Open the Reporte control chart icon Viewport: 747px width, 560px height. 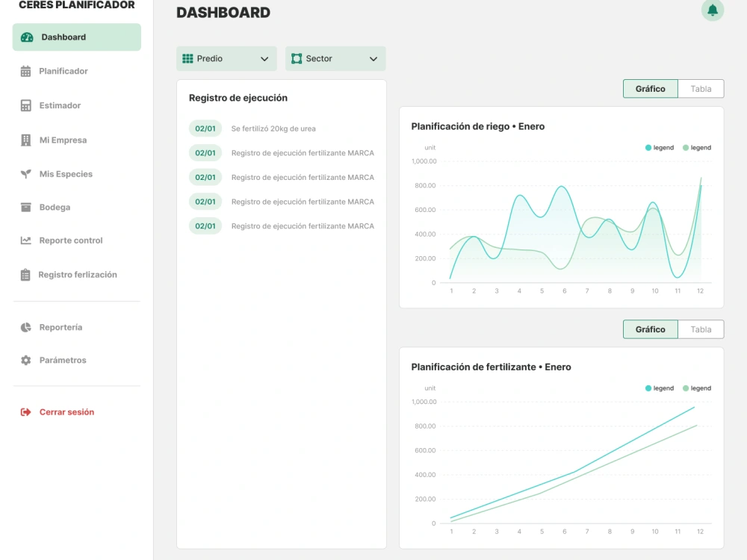point(25,240)
